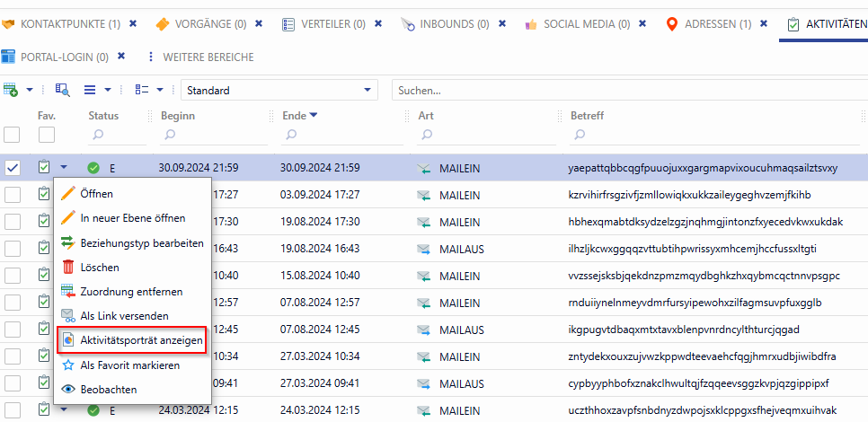
Task: Click the search-in-list magnifier toolbar icon
Action: tap(63, 90)
